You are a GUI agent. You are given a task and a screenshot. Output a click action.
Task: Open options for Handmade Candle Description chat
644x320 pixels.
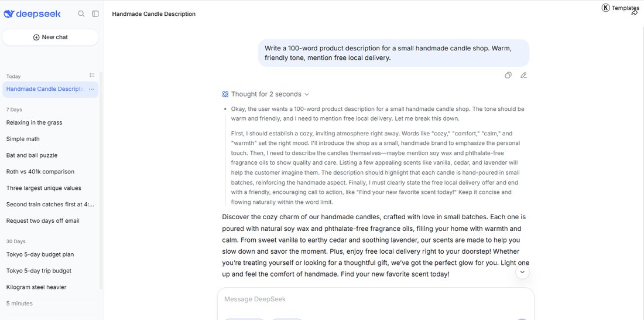coord(91,89)
